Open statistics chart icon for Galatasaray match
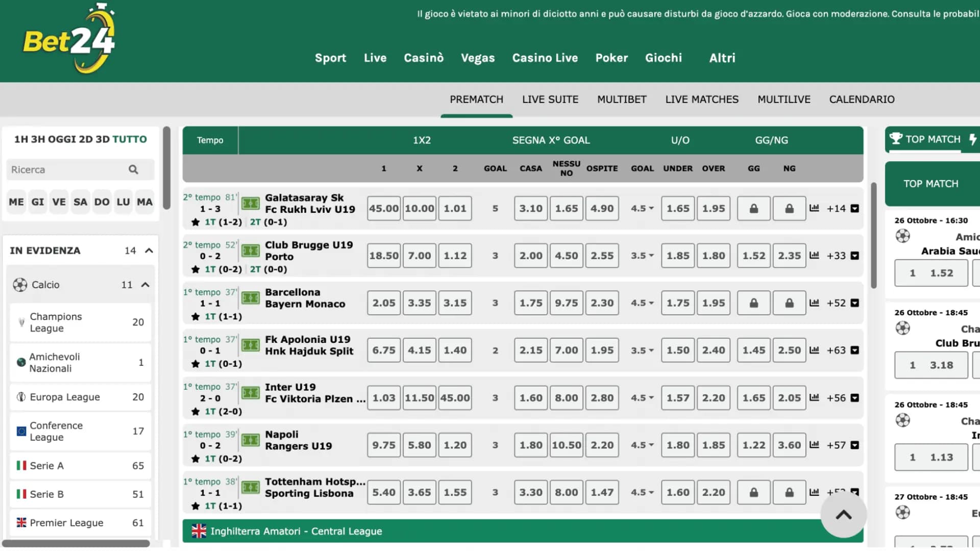This screenshot has width=980, height=551. tap(815, 208)
